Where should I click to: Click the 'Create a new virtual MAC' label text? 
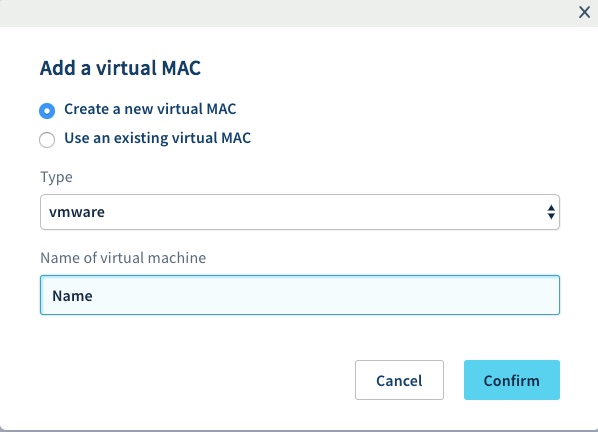coord(150,109)
